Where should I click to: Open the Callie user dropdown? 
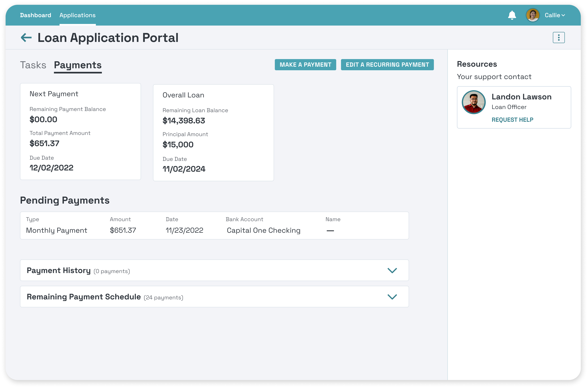[x=555, y=15]
